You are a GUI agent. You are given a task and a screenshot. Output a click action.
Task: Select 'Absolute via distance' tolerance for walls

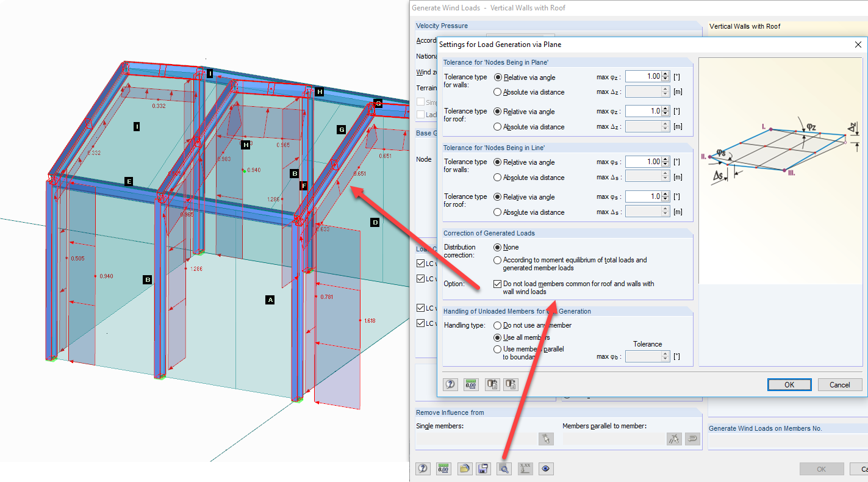(498, 92)
